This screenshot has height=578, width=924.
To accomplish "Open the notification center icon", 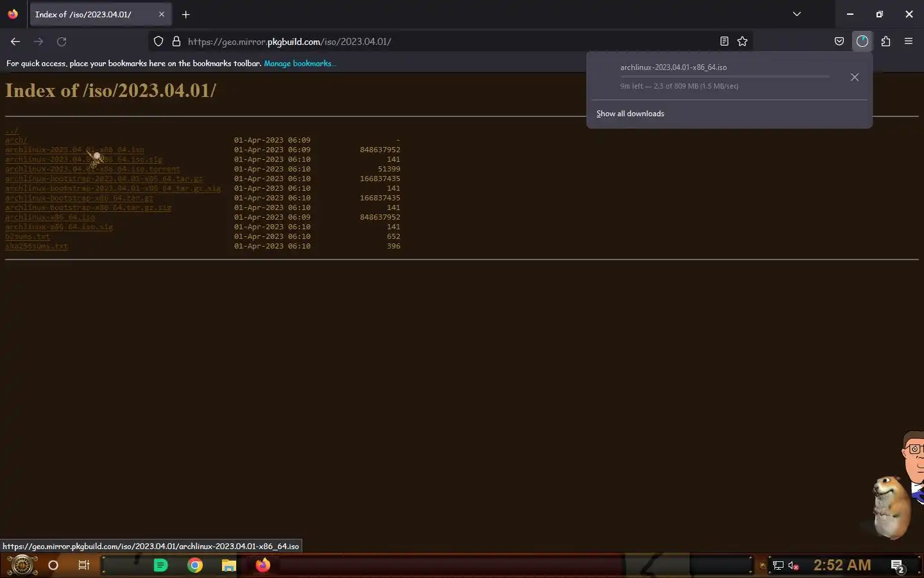I will click(x=898, y=566).
